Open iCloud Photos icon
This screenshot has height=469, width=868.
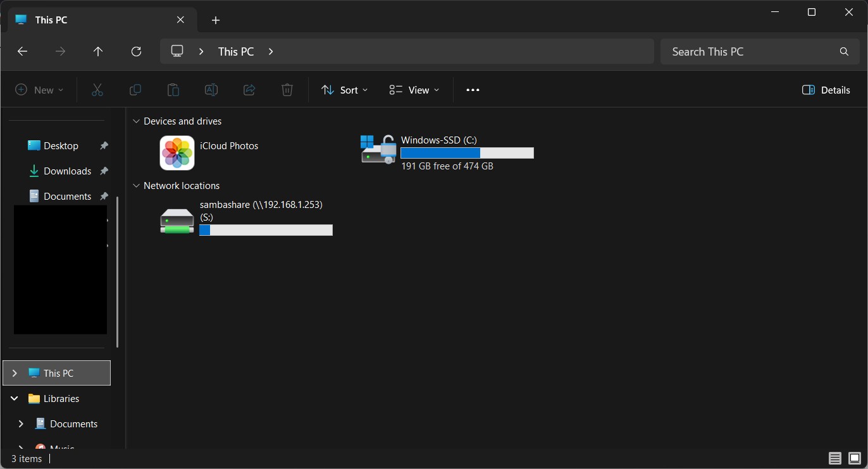pos(177,152)
